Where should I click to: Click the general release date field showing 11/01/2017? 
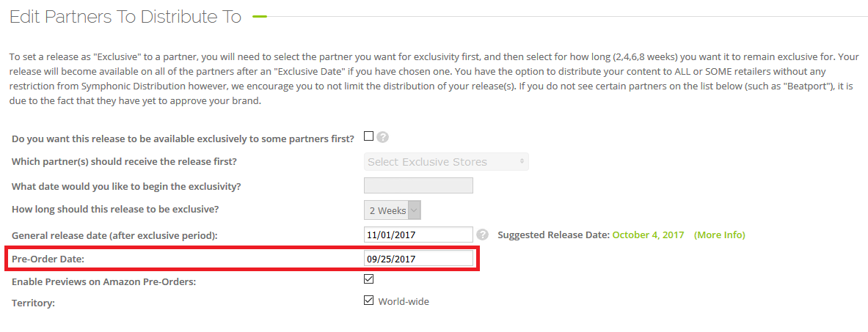[418, 235]
